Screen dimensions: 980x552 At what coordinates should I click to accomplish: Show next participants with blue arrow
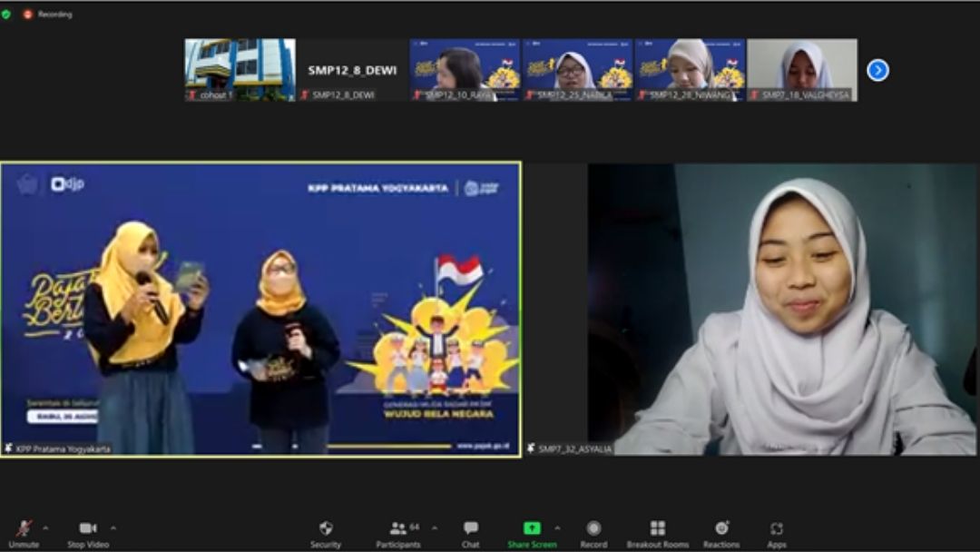tap(877, 70)
